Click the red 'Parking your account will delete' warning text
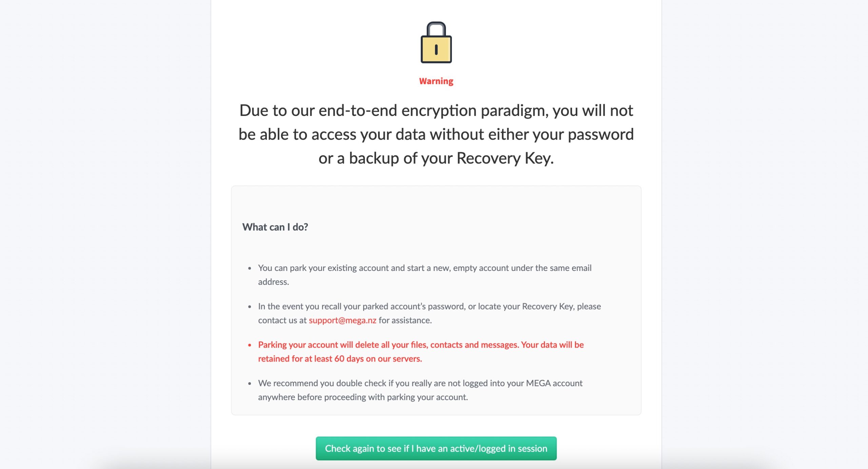The width and height of the screenshot is (868, 469). point(421,345)
